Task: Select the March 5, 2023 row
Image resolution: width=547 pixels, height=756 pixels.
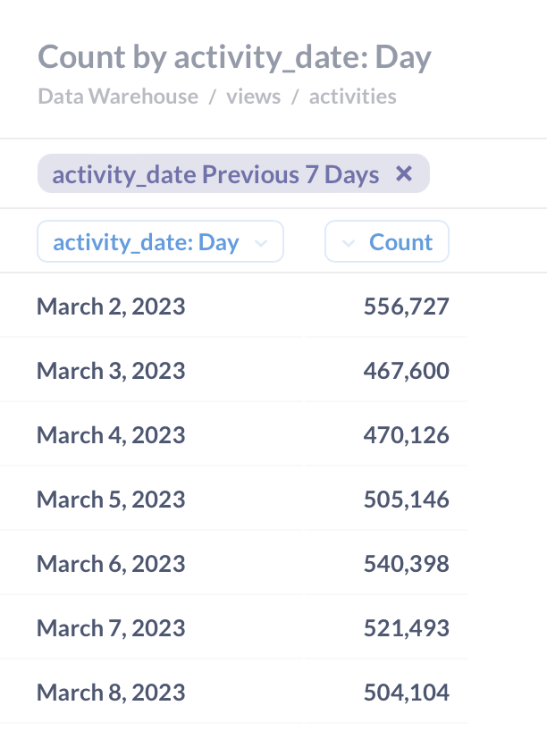Action: (111, 499)
